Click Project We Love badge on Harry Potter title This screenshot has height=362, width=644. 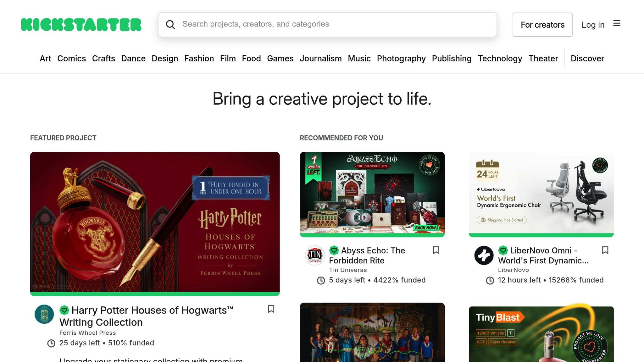tap(64, 310)
